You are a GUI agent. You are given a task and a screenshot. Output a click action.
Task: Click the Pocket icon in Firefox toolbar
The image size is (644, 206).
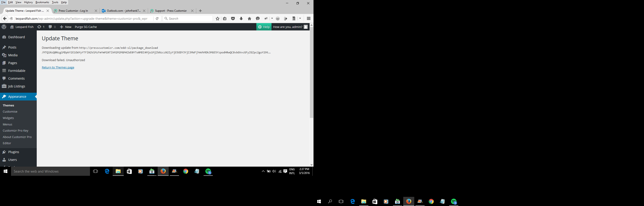[x=233, y=19]
